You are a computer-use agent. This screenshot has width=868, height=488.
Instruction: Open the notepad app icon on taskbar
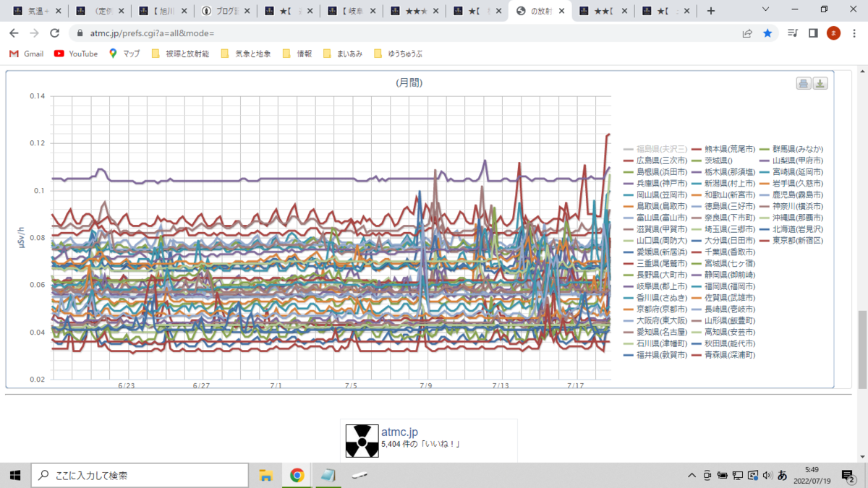click(328, 476)
